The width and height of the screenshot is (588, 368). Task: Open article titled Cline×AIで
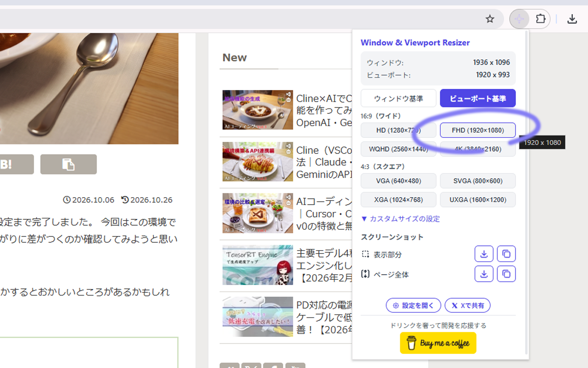coord(324,110)
